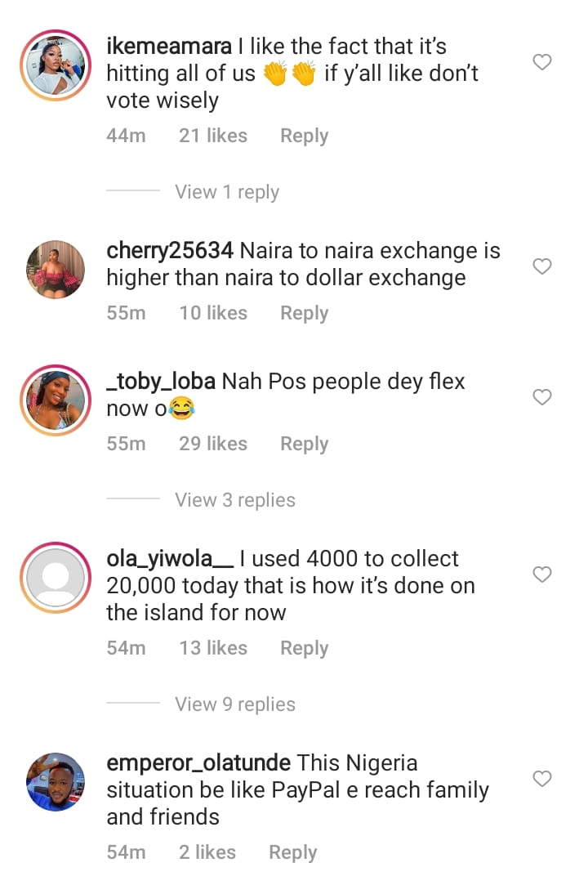
Task: Open the emperor_olatunde username link
Action: [x=198, y=763]
